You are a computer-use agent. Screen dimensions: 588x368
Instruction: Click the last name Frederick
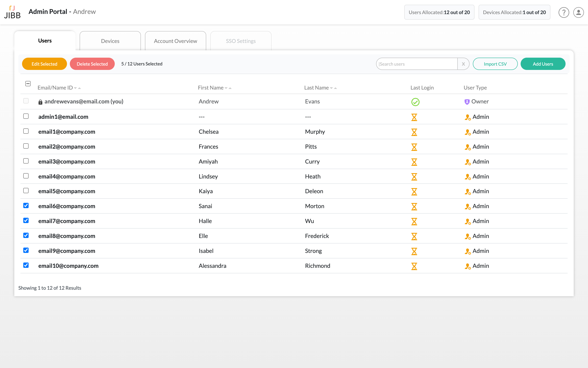click(x=317, y=236)
